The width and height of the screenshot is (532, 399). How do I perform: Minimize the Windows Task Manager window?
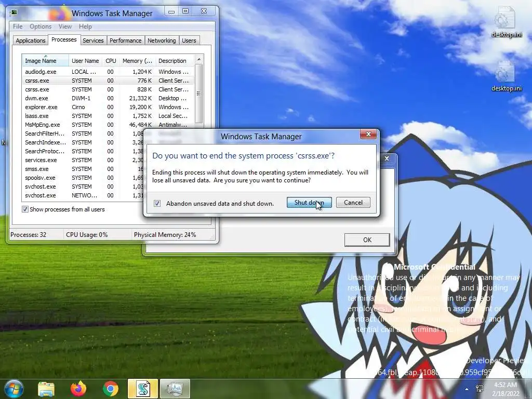pos(171,11)
